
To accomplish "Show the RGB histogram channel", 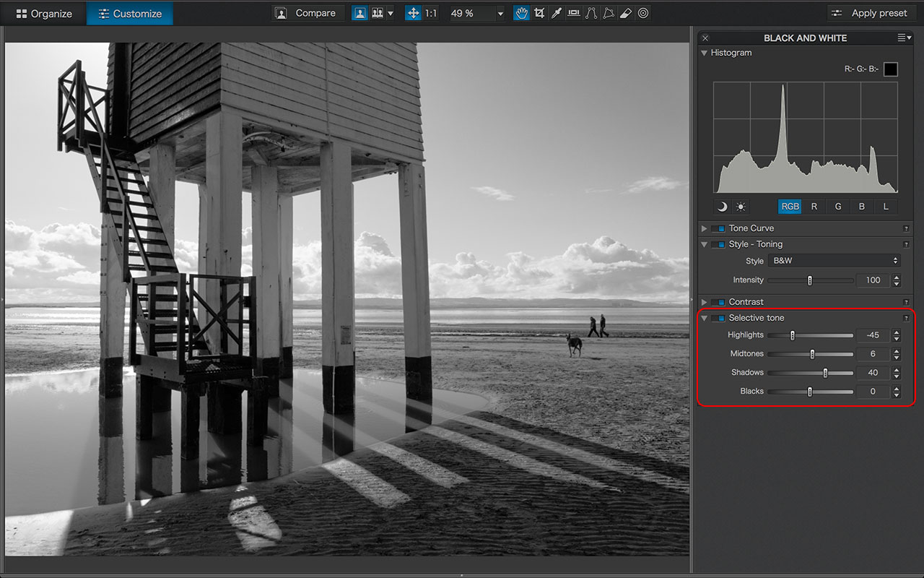I will pos(790,207).
